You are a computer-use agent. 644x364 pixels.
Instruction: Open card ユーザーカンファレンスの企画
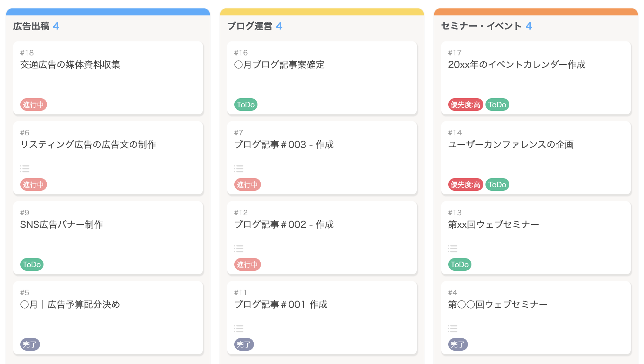536,158
